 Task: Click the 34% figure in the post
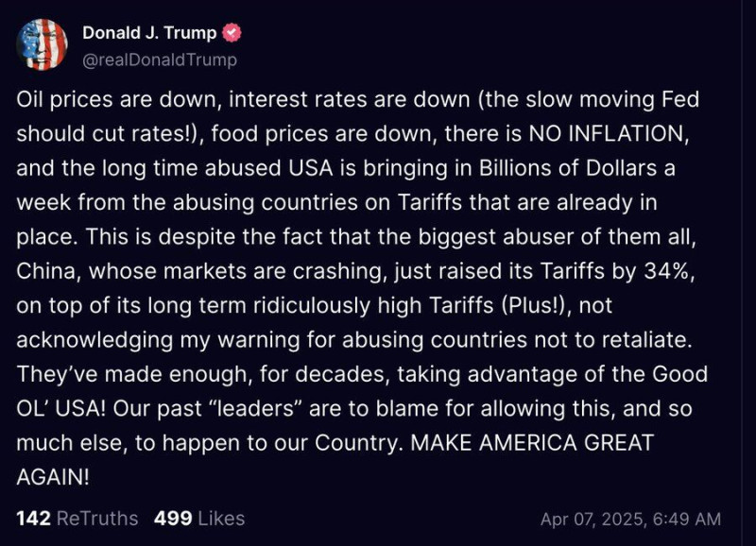pyautogui.click(x=668, y=271)
